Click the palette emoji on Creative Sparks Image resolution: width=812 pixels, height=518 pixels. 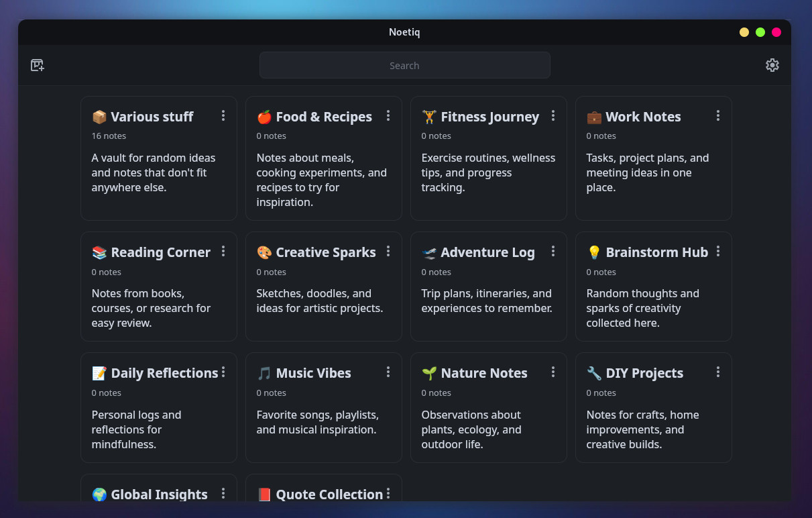264,253
